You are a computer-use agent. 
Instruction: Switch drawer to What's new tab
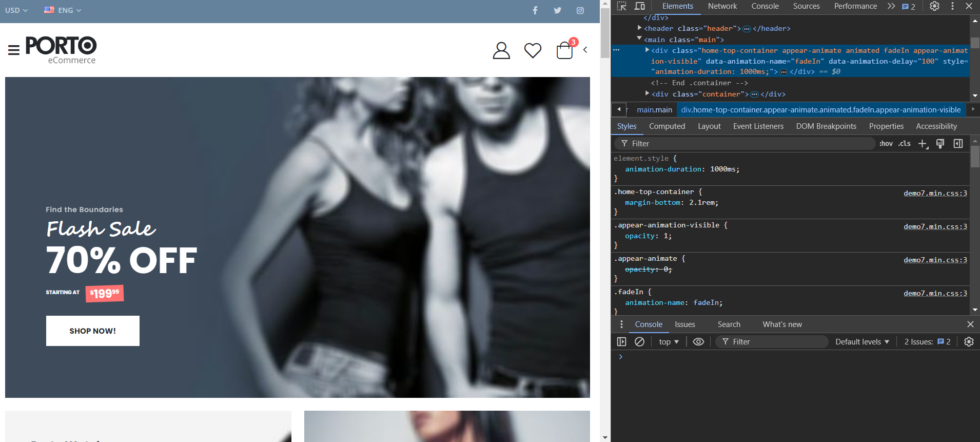click(x=782, y=324)
